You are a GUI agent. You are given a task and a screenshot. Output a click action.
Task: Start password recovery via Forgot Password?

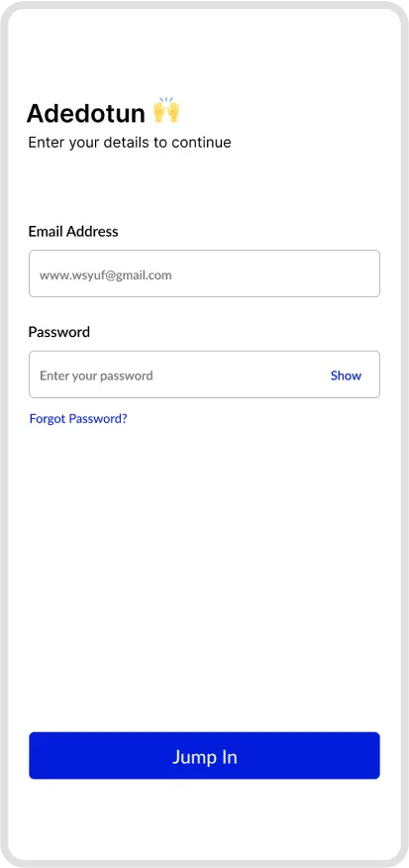(78, 418)
